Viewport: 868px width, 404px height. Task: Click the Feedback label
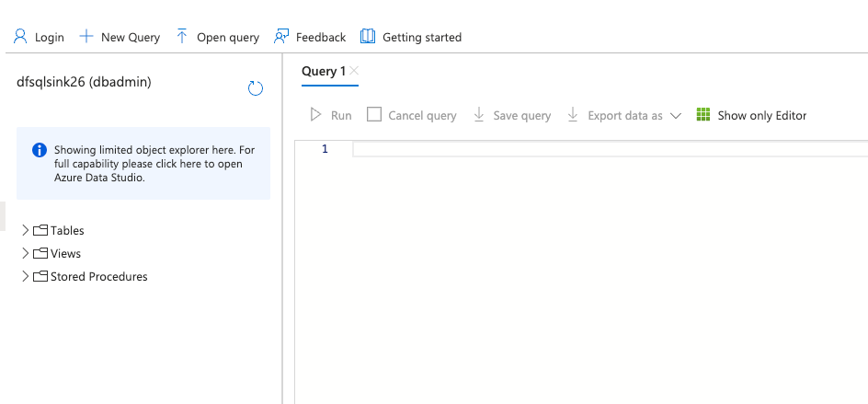321,37
